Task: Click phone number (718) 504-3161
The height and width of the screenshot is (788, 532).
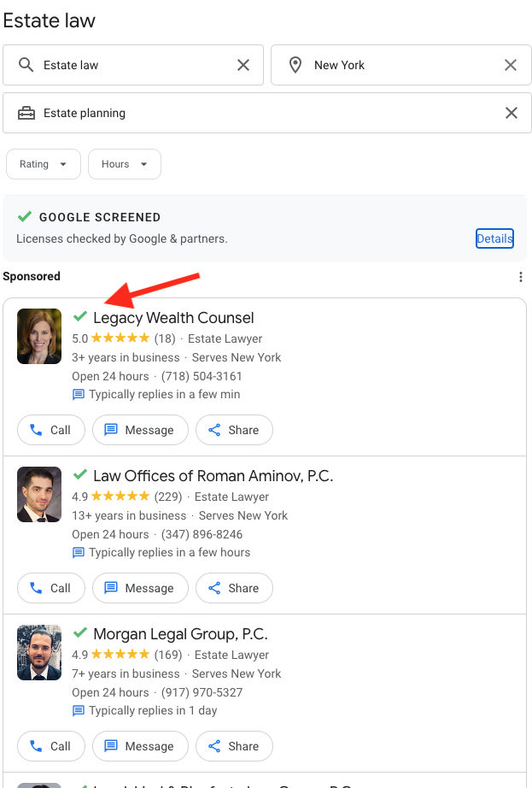Action: pos(202,376)
